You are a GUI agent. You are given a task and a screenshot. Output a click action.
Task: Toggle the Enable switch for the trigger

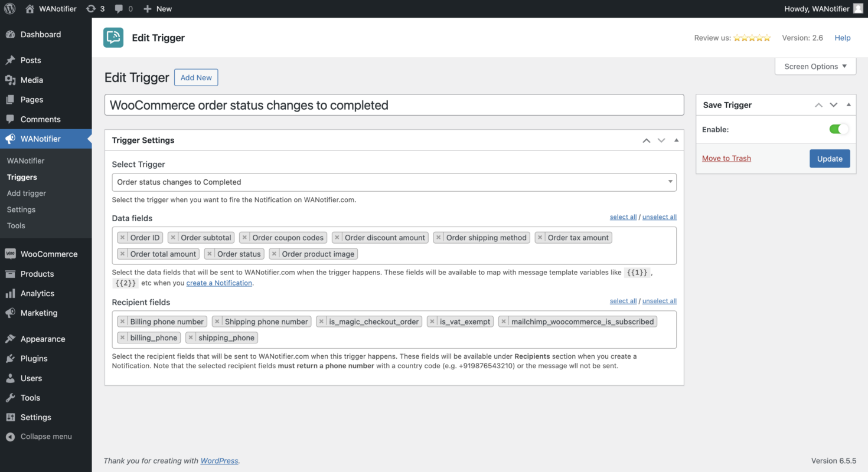pos(838,129)
